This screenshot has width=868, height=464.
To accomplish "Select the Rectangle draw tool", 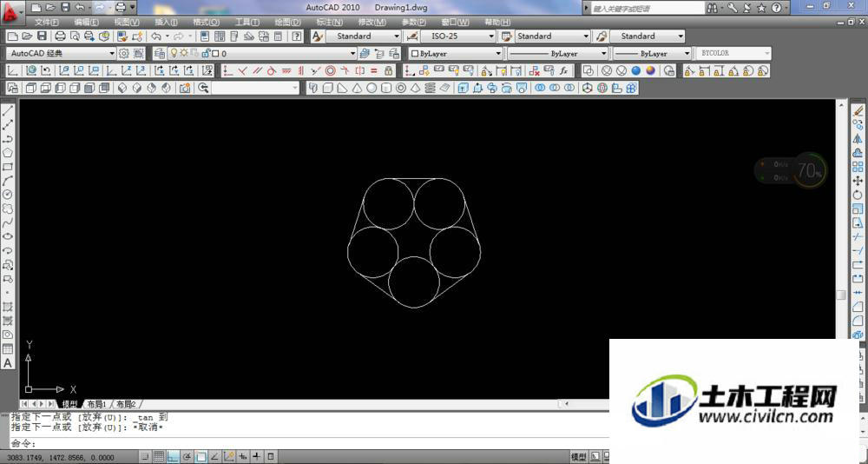I will click(x=8, y=167).
